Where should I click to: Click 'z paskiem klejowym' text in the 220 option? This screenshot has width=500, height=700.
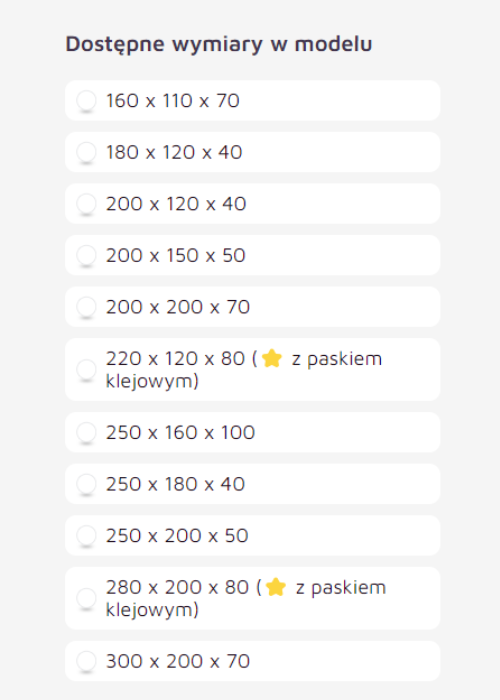pyautogui.click(x=244, y=370)
